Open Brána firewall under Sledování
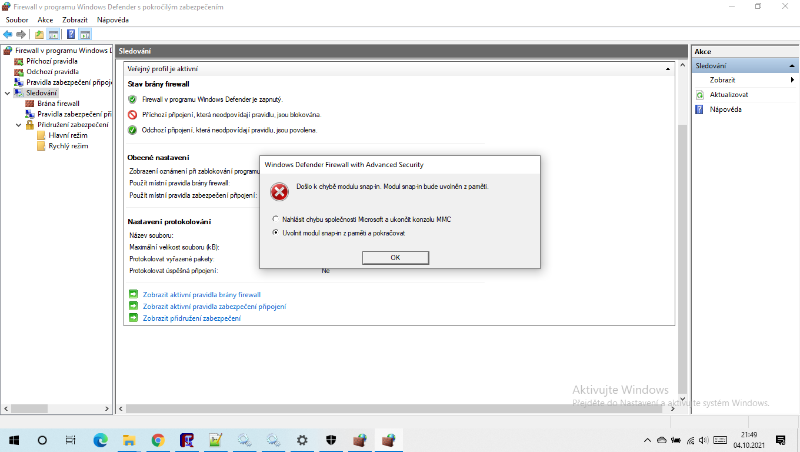This screenshot has width=800, height=452. [58, 104]
